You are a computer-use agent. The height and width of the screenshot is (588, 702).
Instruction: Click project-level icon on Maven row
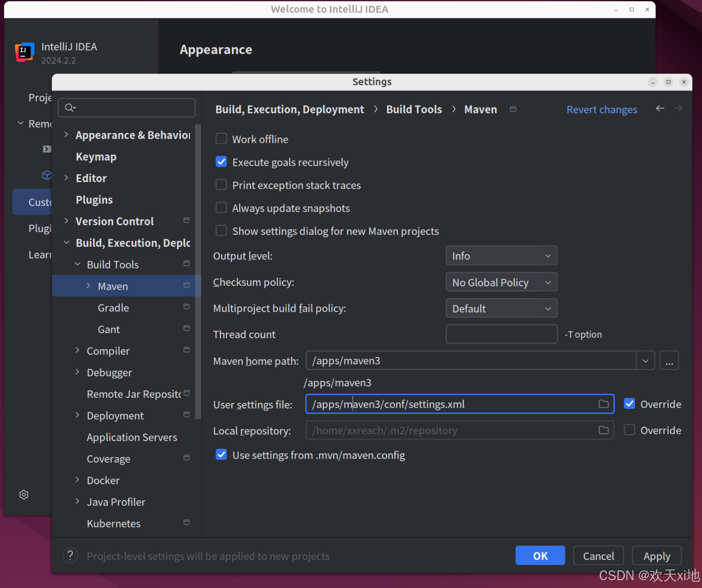187,285
